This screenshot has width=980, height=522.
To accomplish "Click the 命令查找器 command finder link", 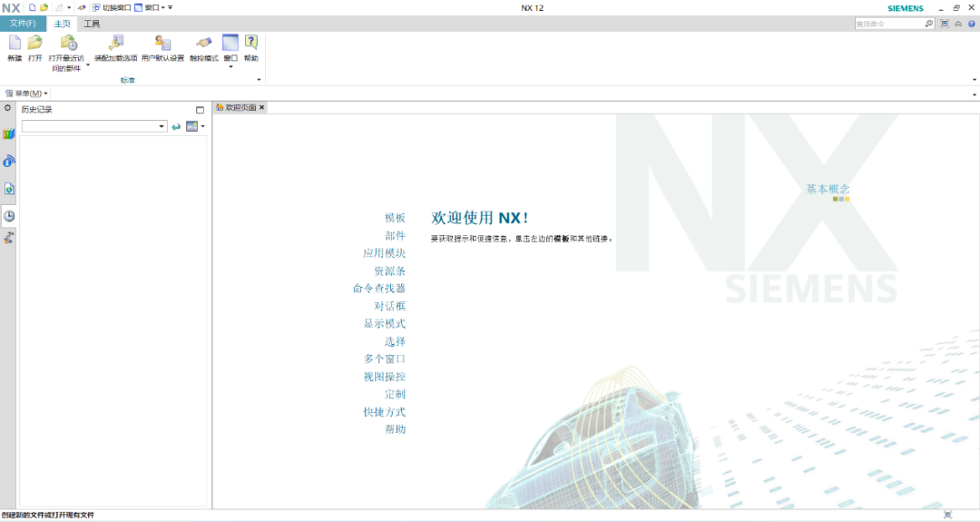I will click(x=379, y=288).
